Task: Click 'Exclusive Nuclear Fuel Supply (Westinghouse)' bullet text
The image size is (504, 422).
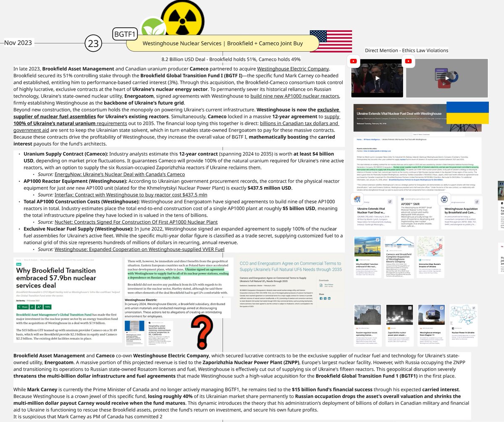Action: tap(79, 229)
